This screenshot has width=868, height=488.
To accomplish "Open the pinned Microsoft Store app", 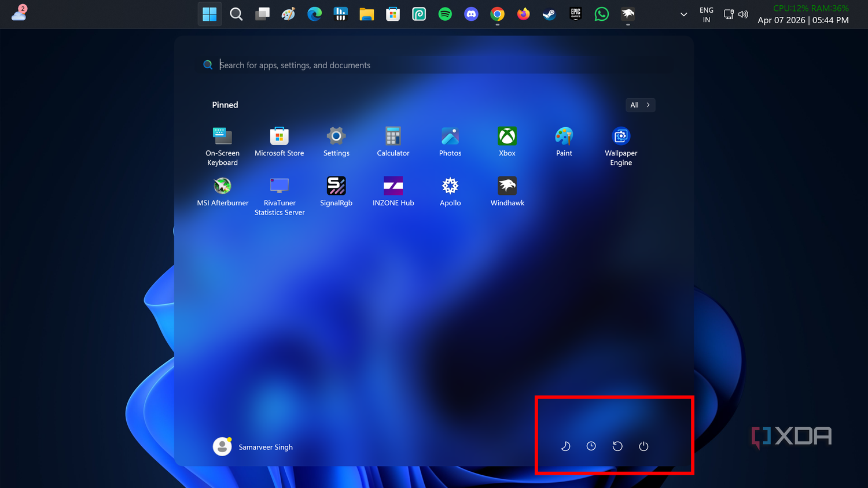I will coord(279,142).
